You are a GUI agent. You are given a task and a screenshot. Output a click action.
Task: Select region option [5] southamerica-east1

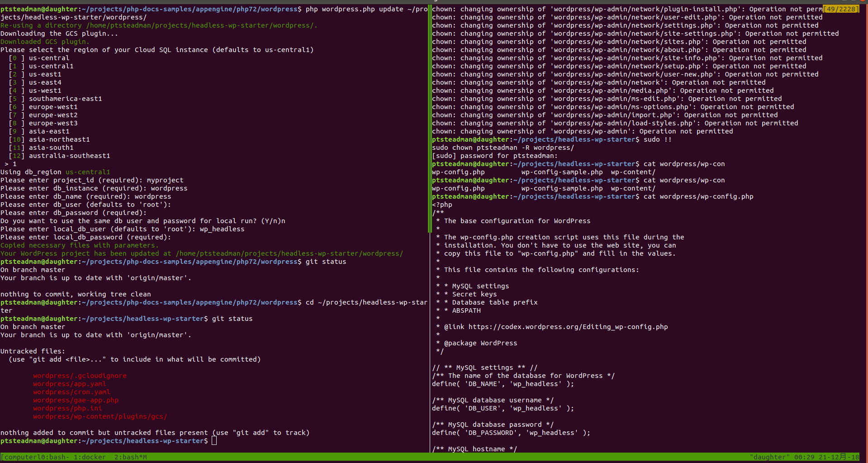tap(56, 99)
